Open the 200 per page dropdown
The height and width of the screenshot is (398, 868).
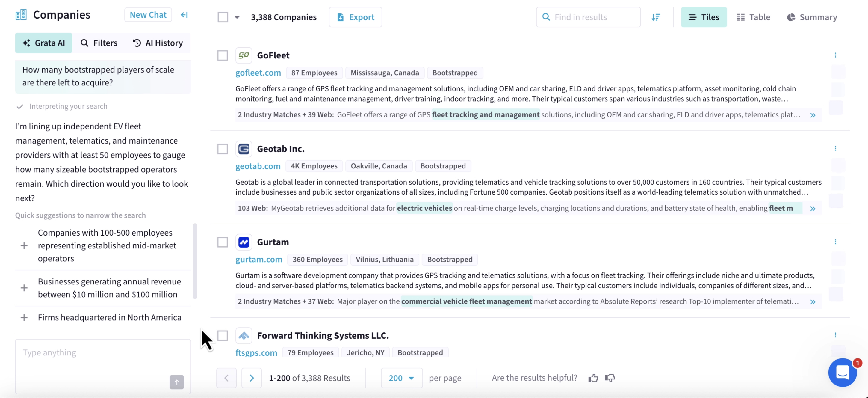(401, 378)
